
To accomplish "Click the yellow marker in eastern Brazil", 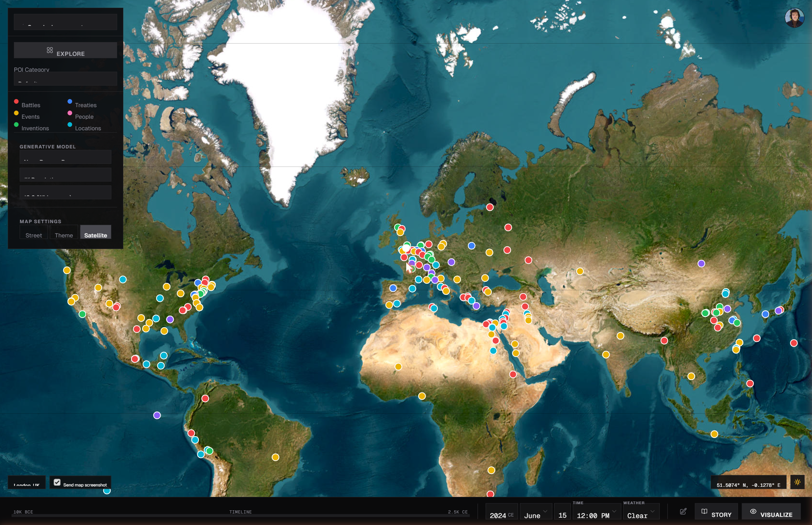I will tap(275, 457).
